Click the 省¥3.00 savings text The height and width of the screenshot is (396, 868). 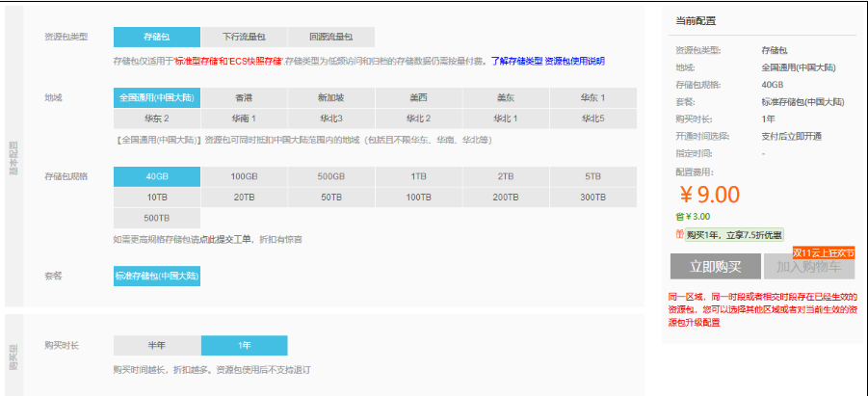click(x=693, y=217)
